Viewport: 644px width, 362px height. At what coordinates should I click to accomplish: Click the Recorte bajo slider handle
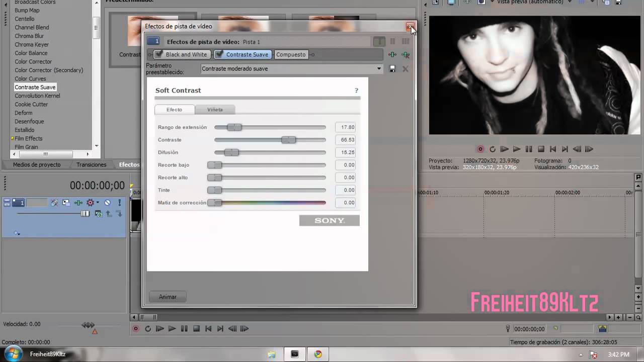[214, 165]
